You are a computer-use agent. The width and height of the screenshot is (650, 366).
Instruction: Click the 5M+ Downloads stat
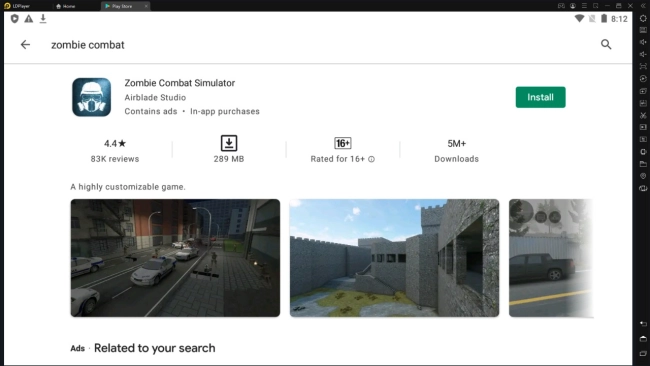(456, 150)
